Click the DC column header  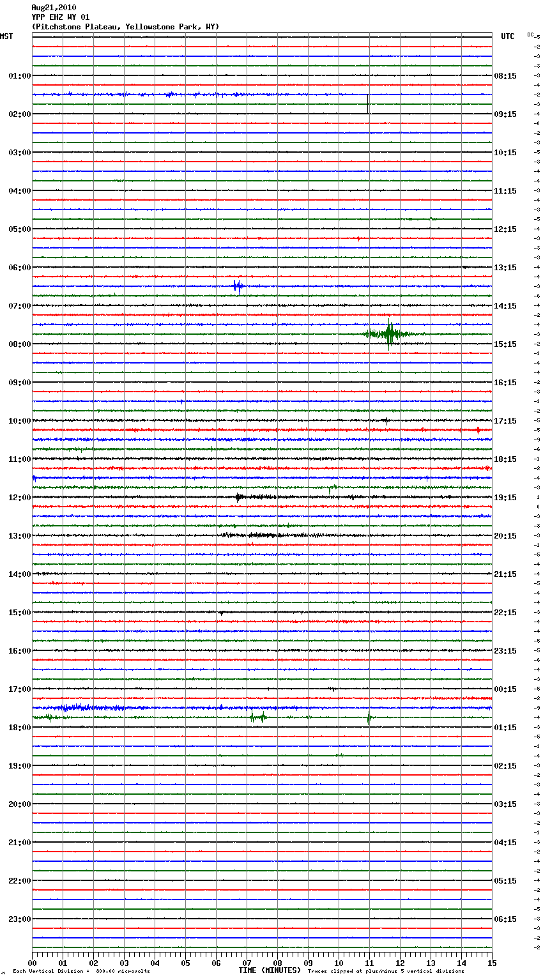pyautogui.click(x=531, y=34)
